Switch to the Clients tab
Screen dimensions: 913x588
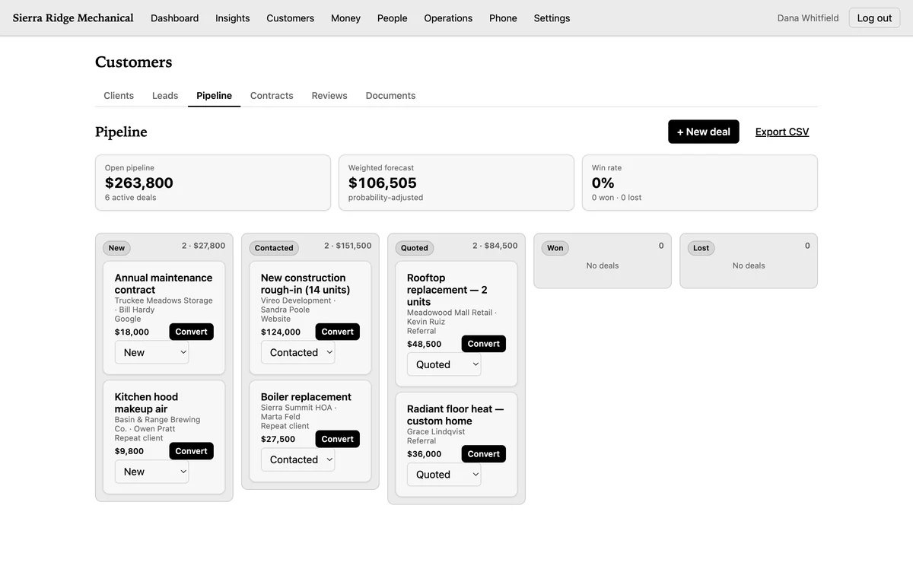click(119, 96)
